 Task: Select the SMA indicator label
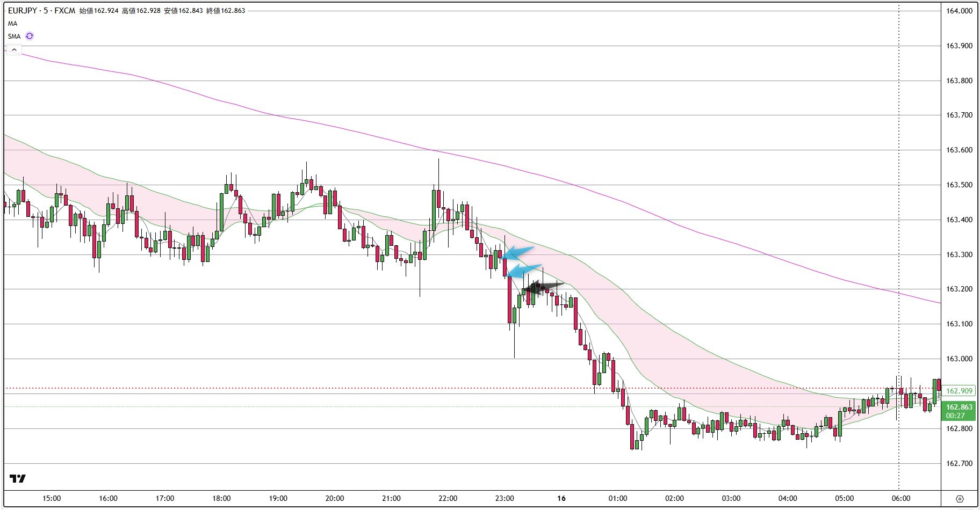coord(14,37)
